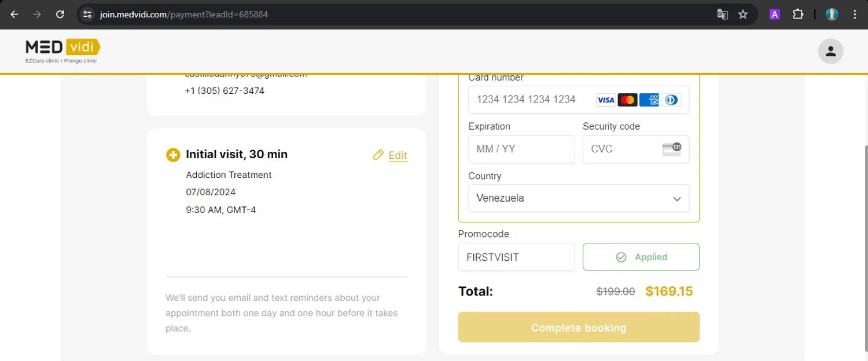
Task: Click the time 9:30 AM, GMT-4
Action: [221, 210]
